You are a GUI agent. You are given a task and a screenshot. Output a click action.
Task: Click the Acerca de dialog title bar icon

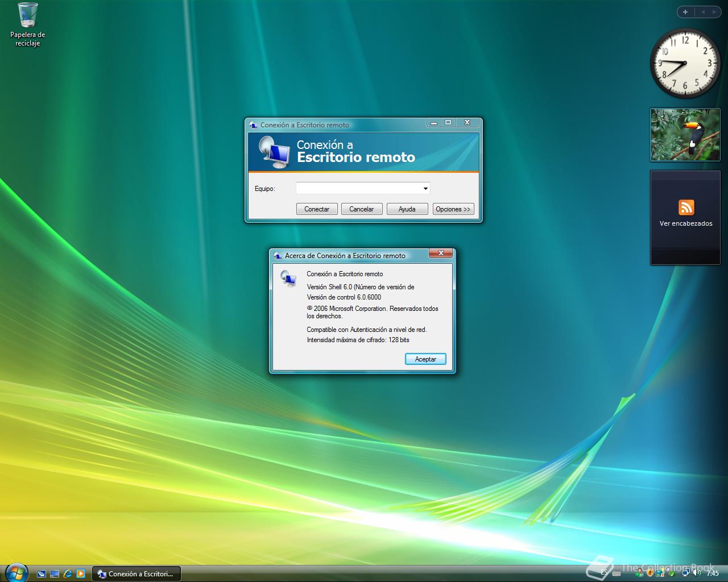click(x=278, y=256)
